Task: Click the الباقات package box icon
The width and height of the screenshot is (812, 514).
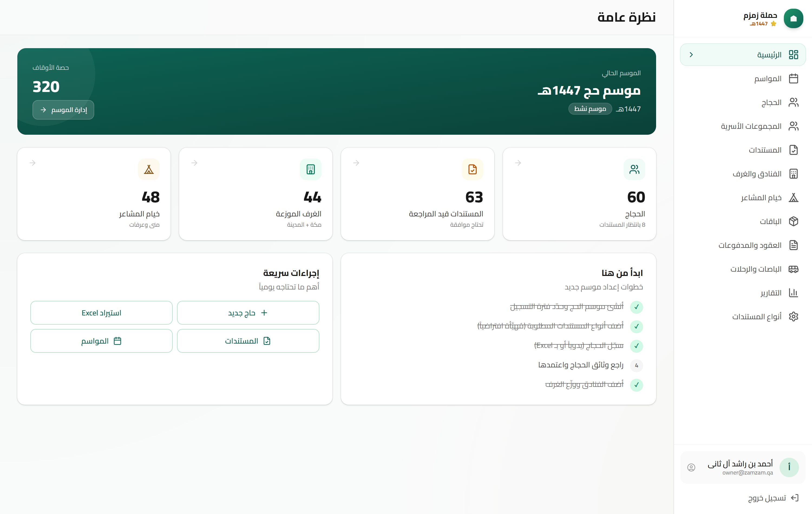Action: click(x=793, y=221)
